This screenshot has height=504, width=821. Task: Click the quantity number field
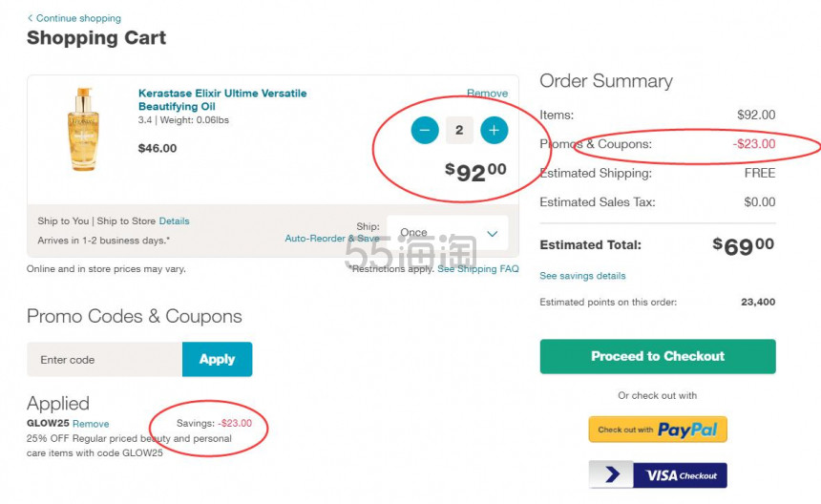(459, 130)
